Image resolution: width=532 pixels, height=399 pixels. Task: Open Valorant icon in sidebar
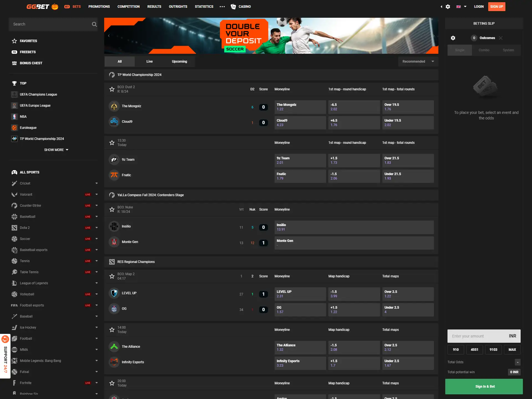pos(14,195)
